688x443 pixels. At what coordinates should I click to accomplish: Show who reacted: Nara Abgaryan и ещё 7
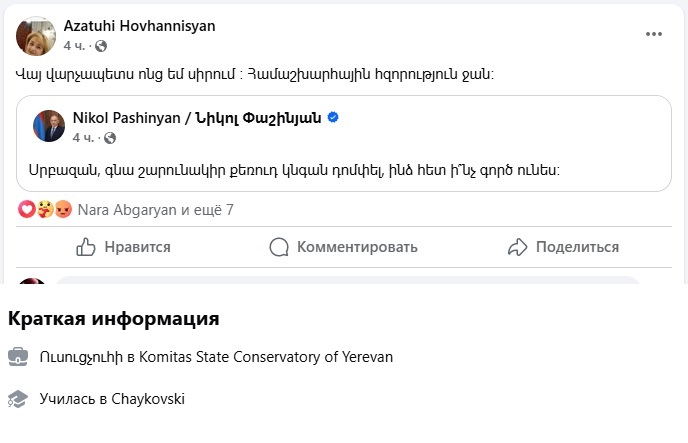[x=155, y=210]
